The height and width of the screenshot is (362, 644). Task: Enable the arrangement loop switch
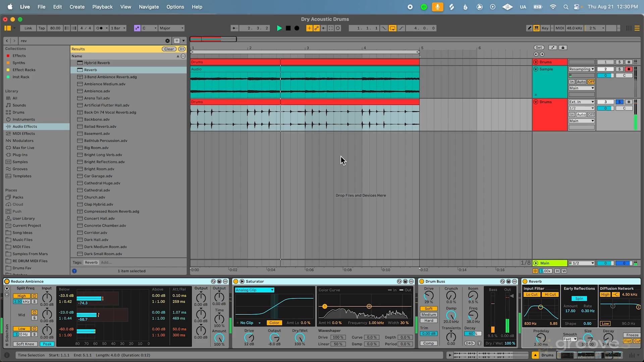click(392, 28)
